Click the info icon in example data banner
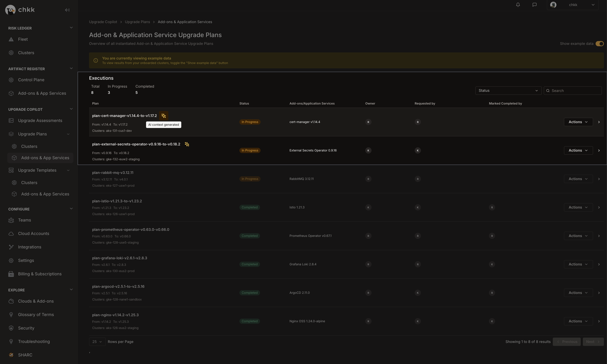 click(x=96, y=60)
